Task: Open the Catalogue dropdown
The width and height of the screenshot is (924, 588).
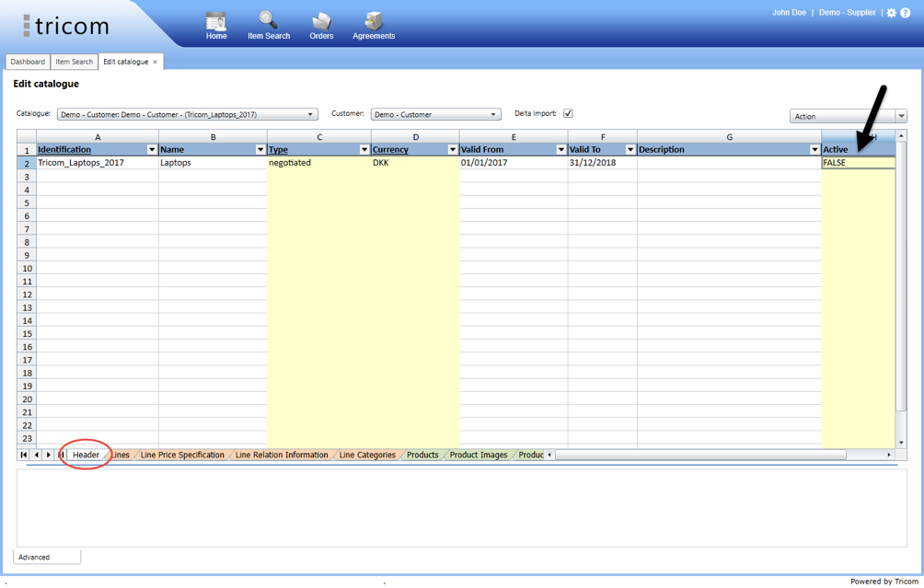Action: 188,114
